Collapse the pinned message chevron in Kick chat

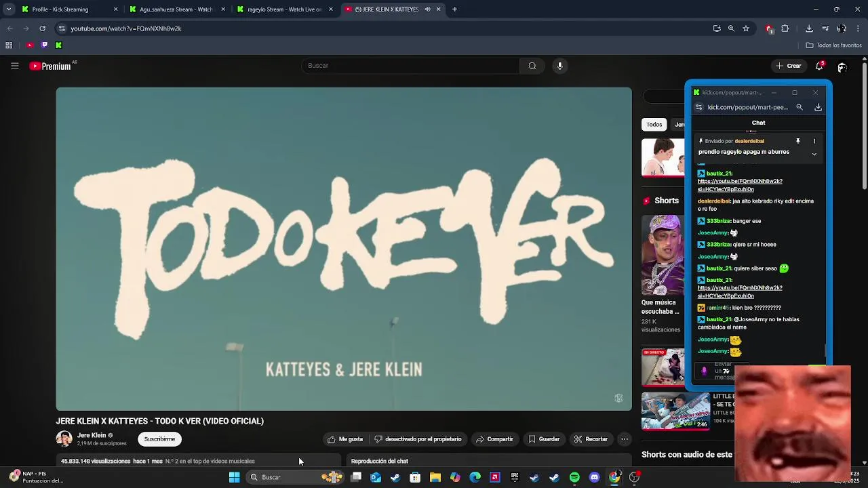pyautogui.click(x=814, y=155)
